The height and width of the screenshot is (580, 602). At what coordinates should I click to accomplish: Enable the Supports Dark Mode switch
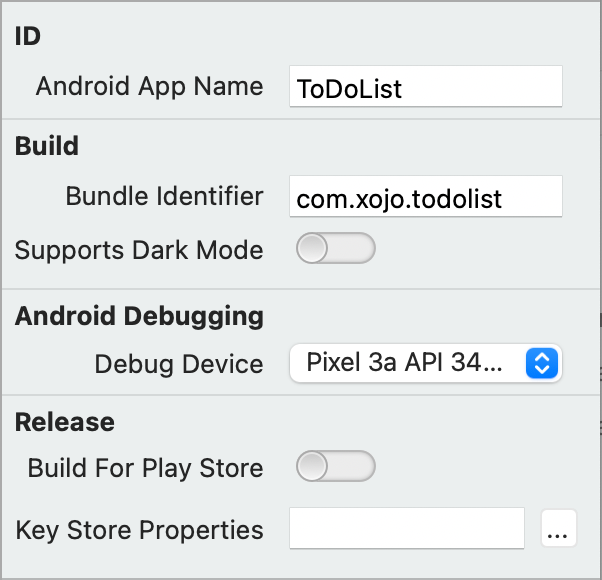click(x=335, y=249)
